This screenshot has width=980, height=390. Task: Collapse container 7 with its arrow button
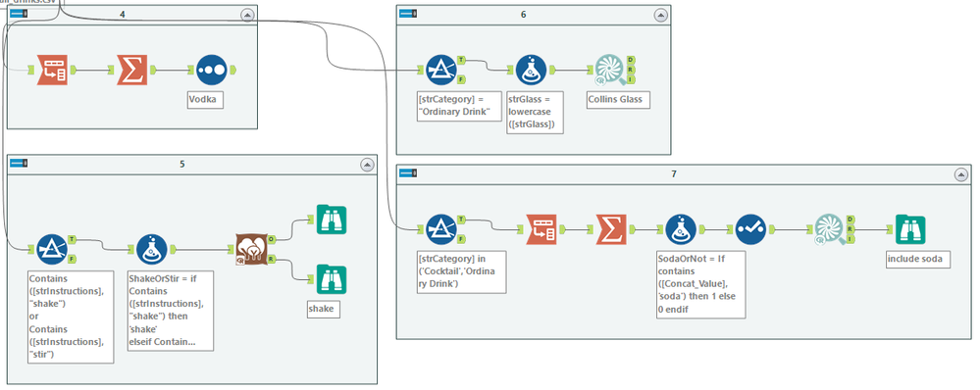[x=962, y=174]
